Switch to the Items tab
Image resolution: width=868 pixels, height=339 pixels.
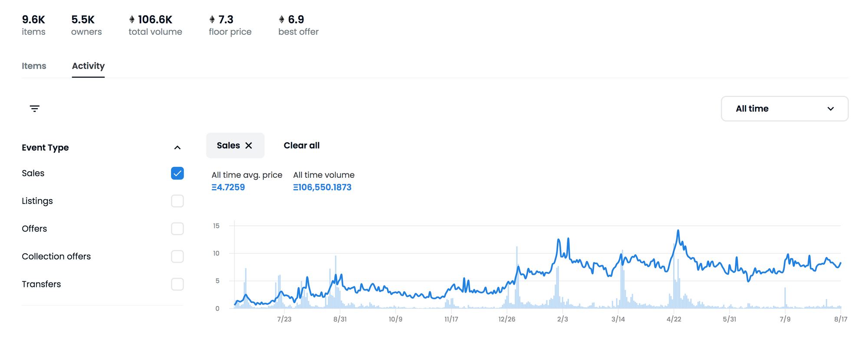tap(34, 66)
